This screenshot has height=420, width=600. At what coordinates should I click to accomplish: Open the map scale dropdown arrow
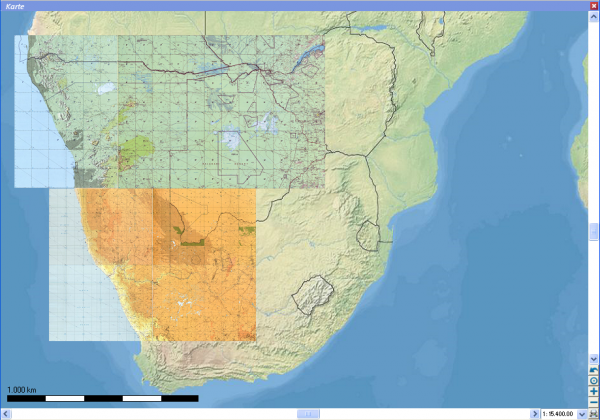pos(582,414)
